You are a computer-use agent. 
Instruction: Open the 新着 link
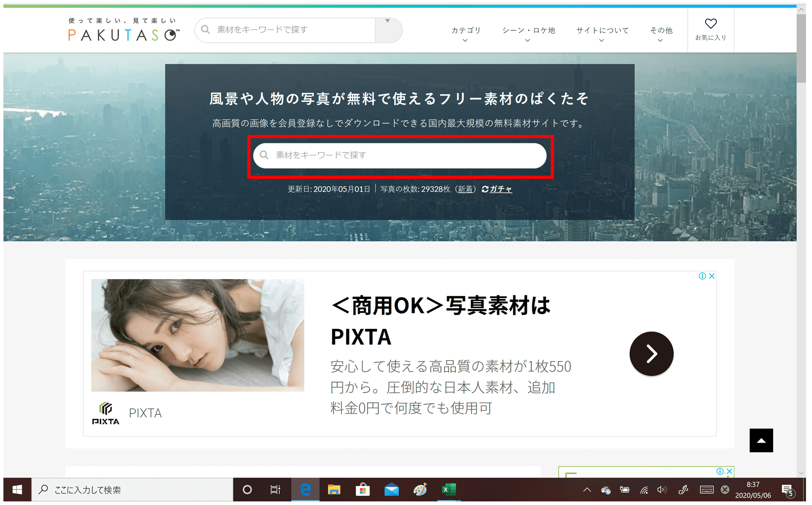click(x=465, y=189)
